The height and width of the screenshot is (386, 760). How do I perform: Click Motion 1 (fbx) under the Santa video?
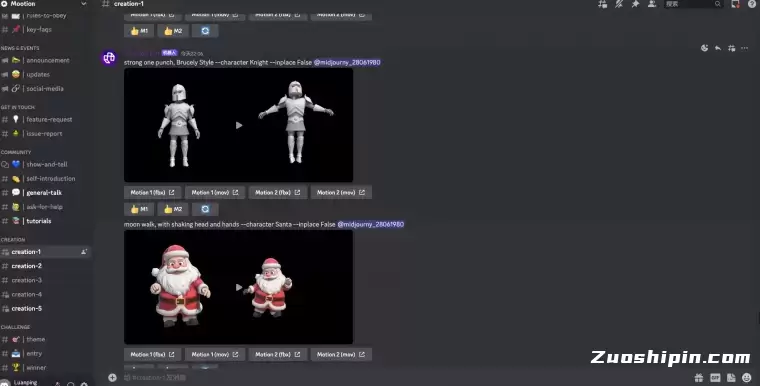coord(153,354)
